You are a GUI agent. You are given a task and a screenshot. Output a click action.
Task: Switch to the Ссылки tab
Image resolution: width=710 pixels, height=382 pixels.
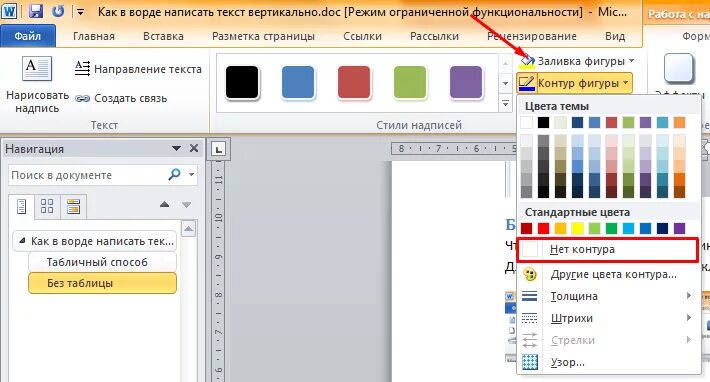pyautogui.click(x=362, y=36)
